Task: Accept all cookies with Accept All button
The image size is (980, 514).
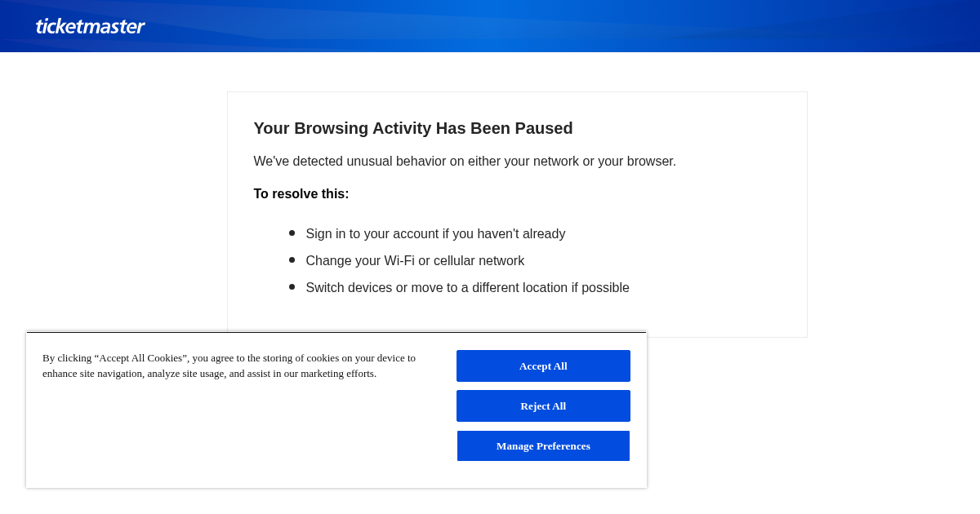Action: (543, 366)
